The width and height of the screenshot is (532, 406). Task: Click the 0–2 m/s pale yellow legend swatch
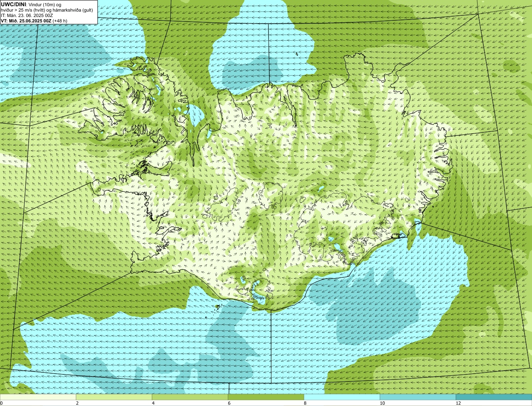38,397
